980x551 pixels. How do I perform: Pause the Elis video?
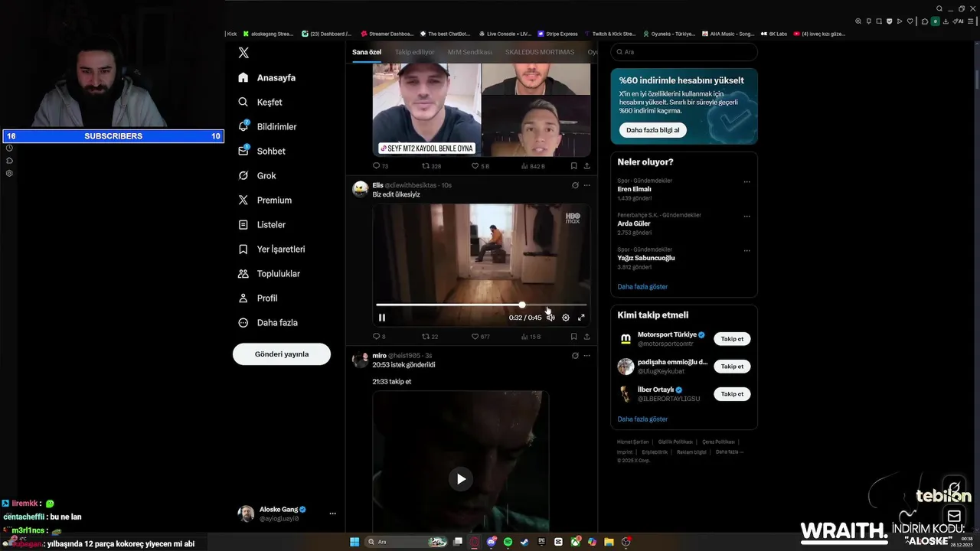(x=382, y=318)
